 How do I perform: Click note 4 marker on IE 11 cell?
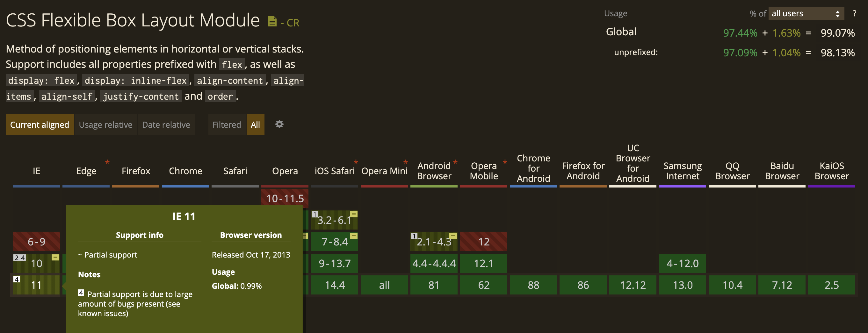pos(17,279)
